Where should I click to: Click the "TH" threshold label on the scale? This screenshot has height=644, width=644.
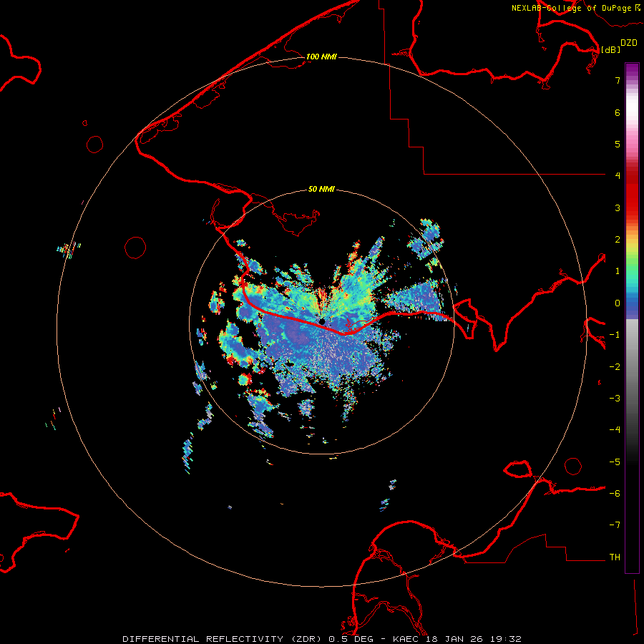pos(615,557)
